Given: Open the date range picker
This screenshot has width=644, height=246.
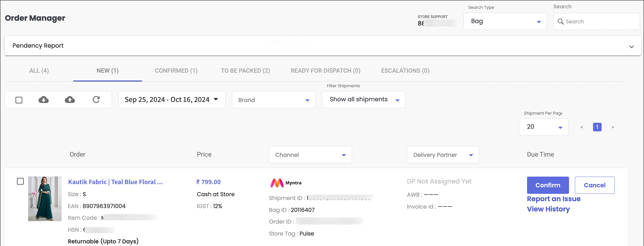Looking at the screenshot, I should (x=171, y=100).
